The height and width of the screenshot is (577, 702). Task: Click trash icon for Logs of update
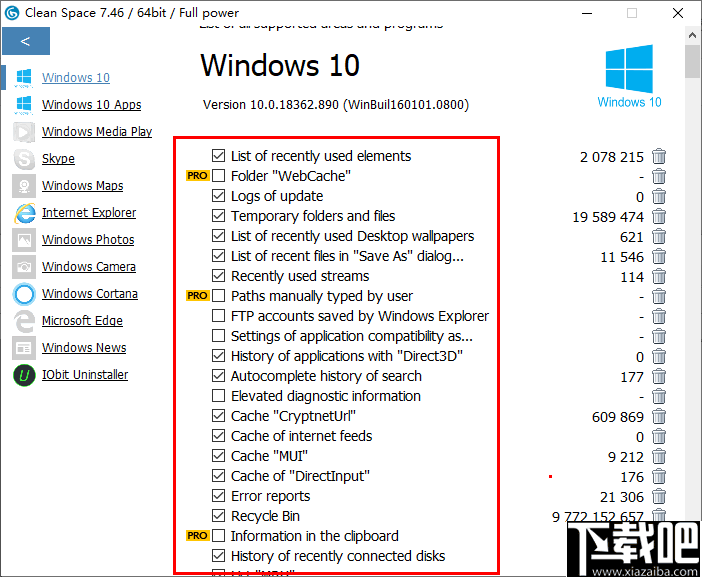click(x=659, y=196)
